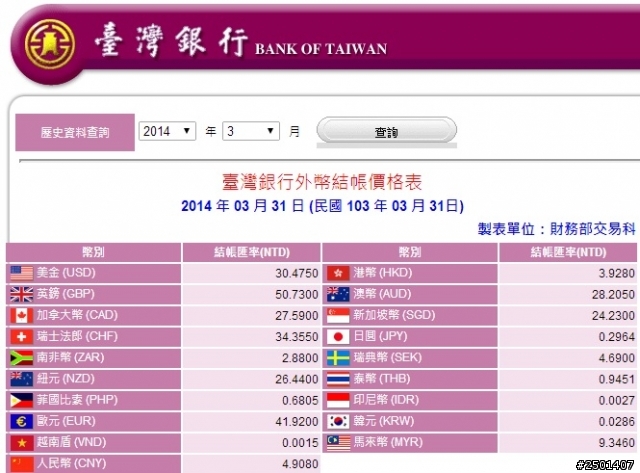Select the 菲國比索 (PHP) currency label

77,400
